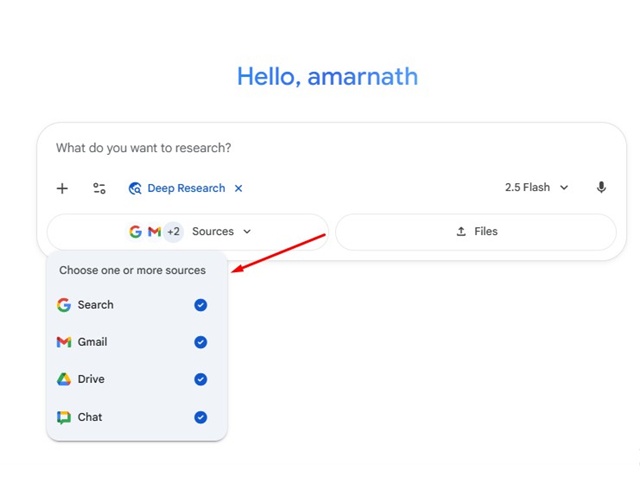
Task: Toggle the Chat source checkmark
Action: tap(201, 417)
